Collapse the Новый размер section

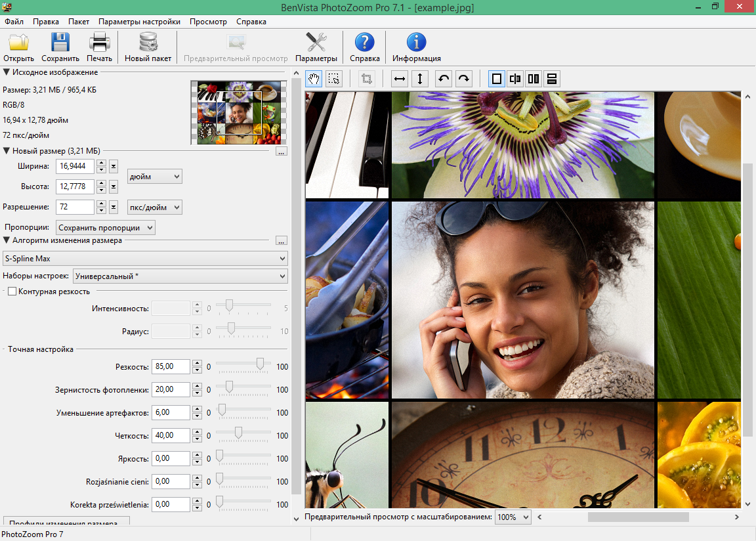click(x=7, y=151)
